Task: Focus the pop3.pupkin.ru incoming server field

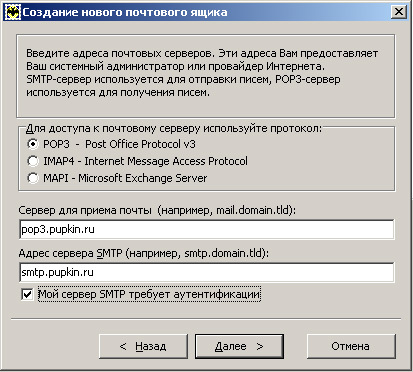Action: 207,229
